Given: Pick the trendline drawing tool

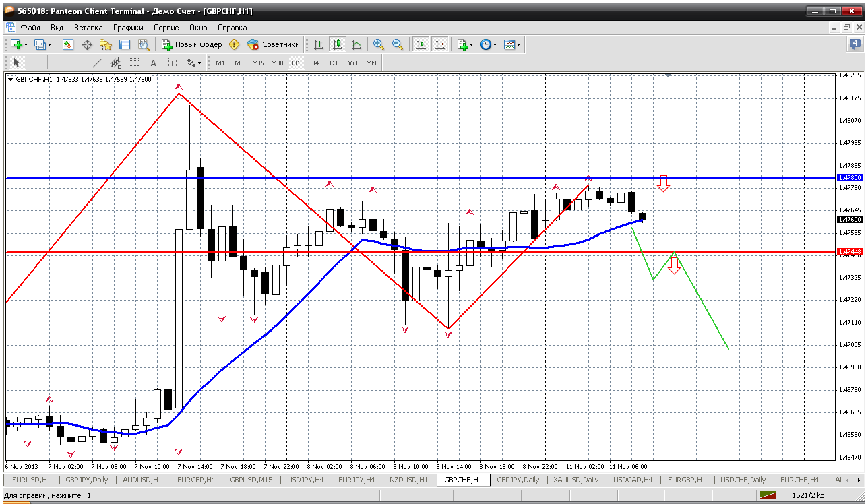Looking at the screenshot, I should pos(96,63).
